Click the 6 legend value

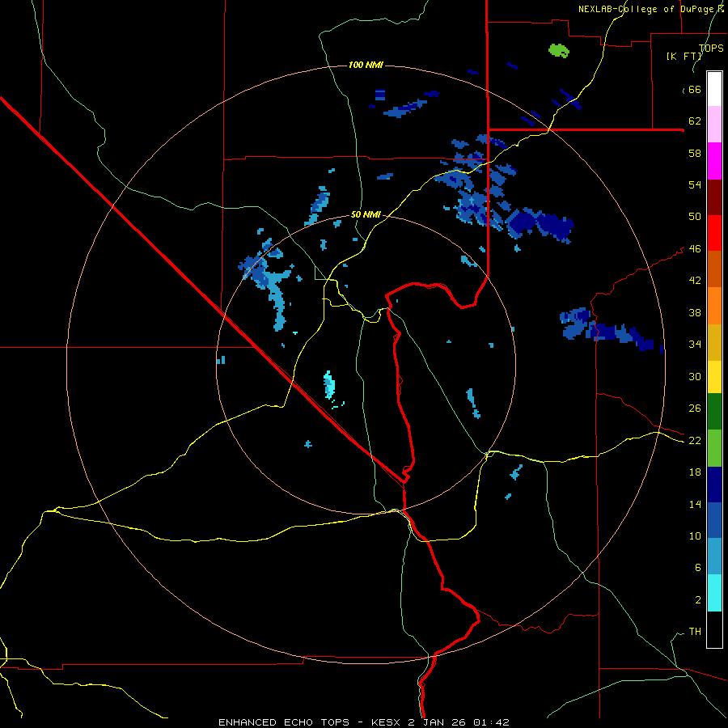pyautogui.click(x=698, y=567)
